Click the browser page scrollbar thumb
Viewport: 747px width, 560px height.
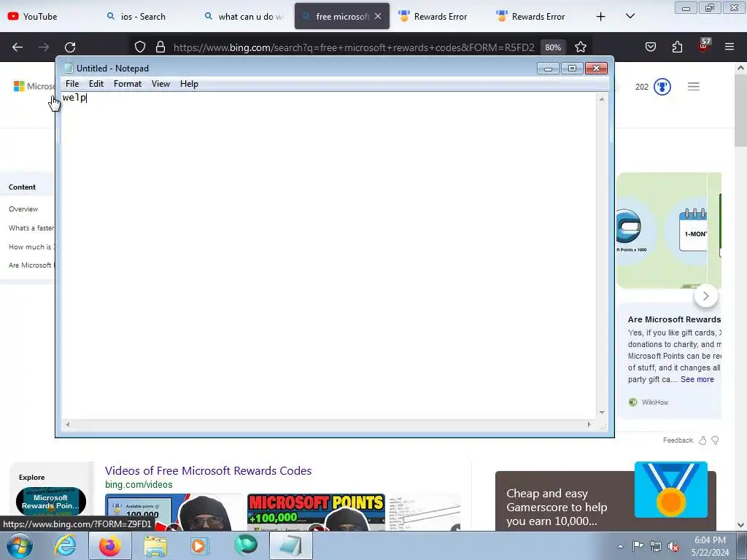[x=740, y=111]
